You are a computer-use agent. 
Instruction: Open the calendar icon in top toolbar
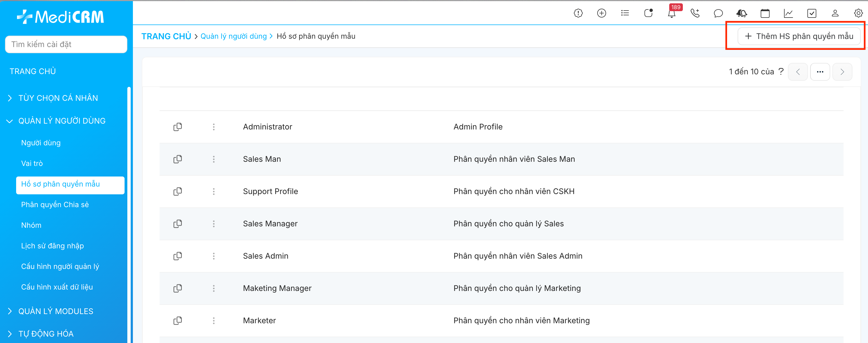(765, 13)
